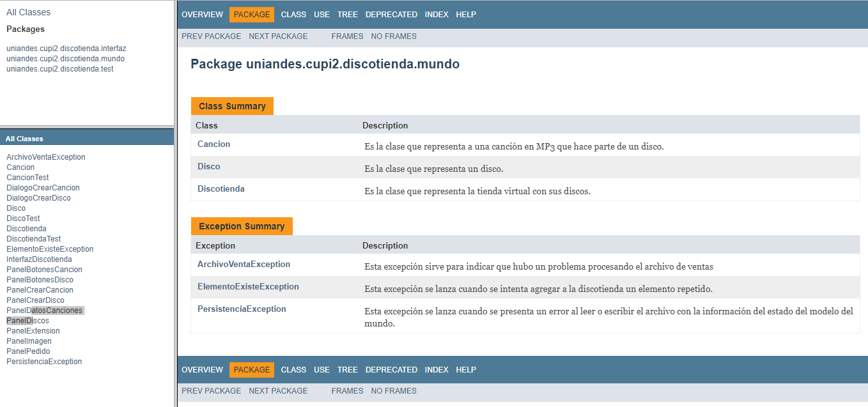Open the Cancion class documentation
Screen dimensions: 868x407
coord(213,144)
